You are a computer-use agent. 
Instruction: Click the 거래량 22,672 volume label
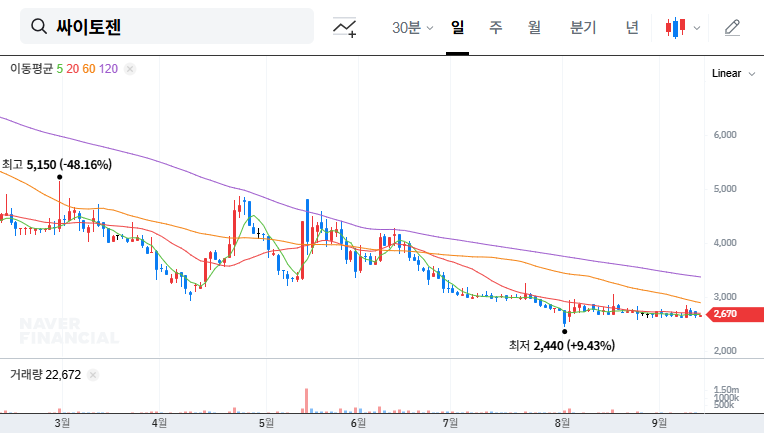tap(45, 375)
